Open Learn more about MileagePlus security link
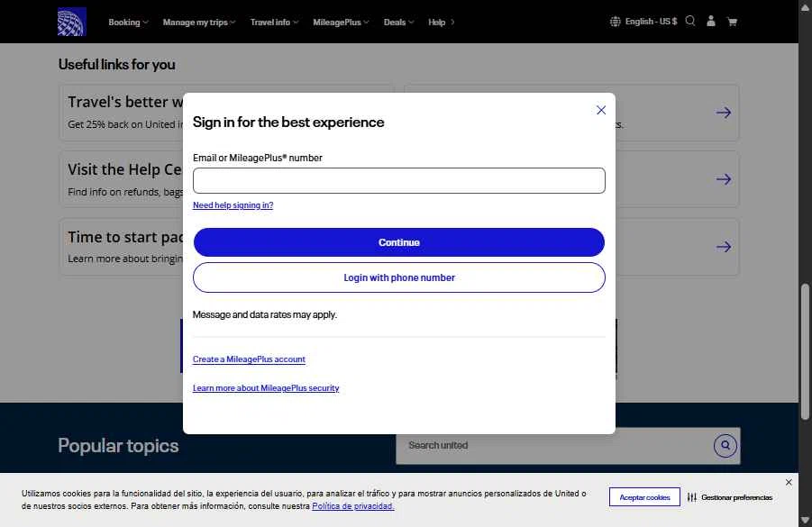812x527 pixels. click(x=266, y=388)
